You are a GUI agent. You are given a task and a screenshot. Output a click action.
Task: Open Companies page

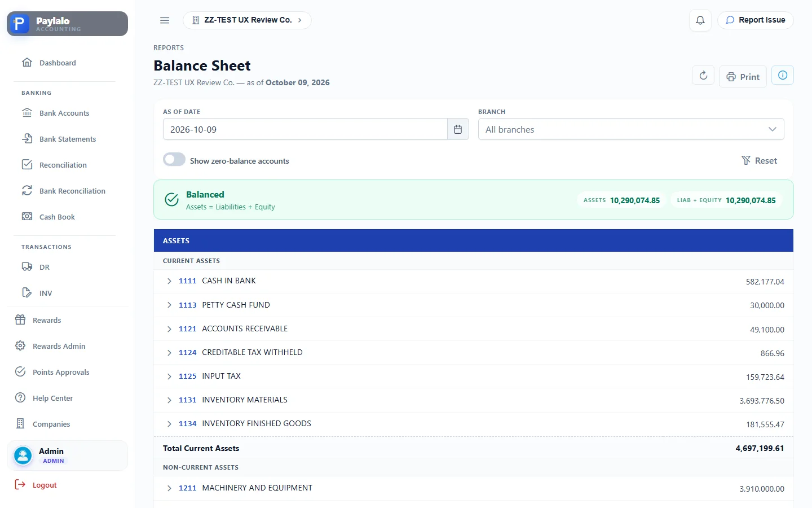tap(68, 424)
